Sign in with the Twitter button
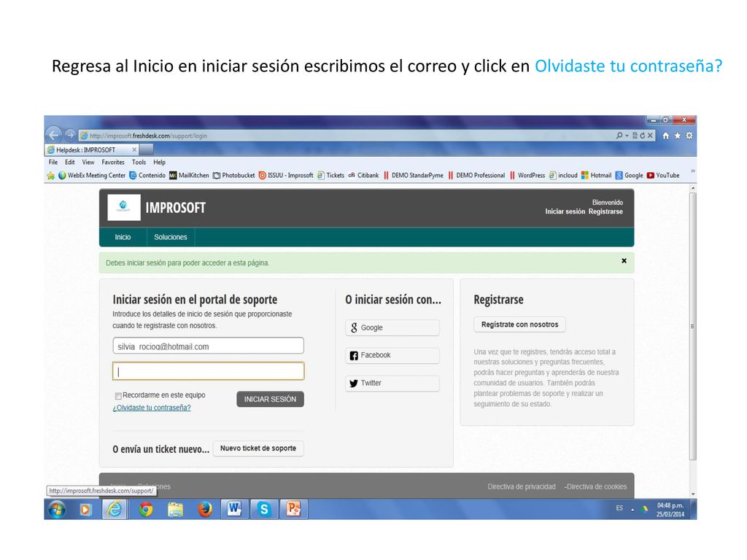The height and width of the screenshot is (560, 747). tap(392, 384)
